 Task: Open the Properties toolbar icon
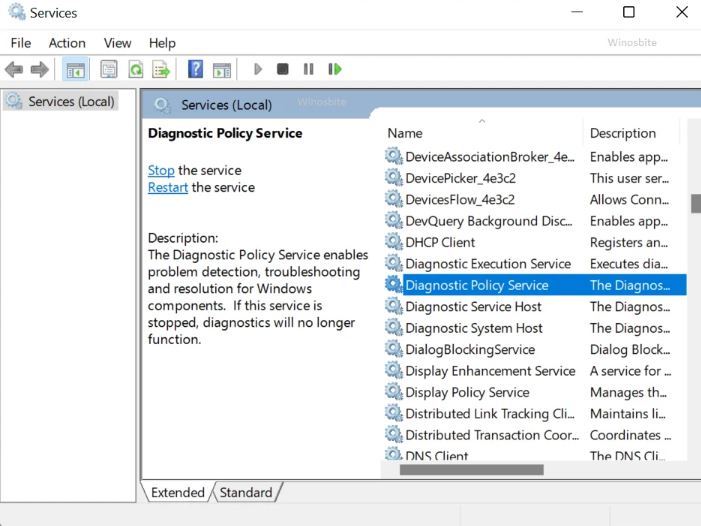point(109,70)
